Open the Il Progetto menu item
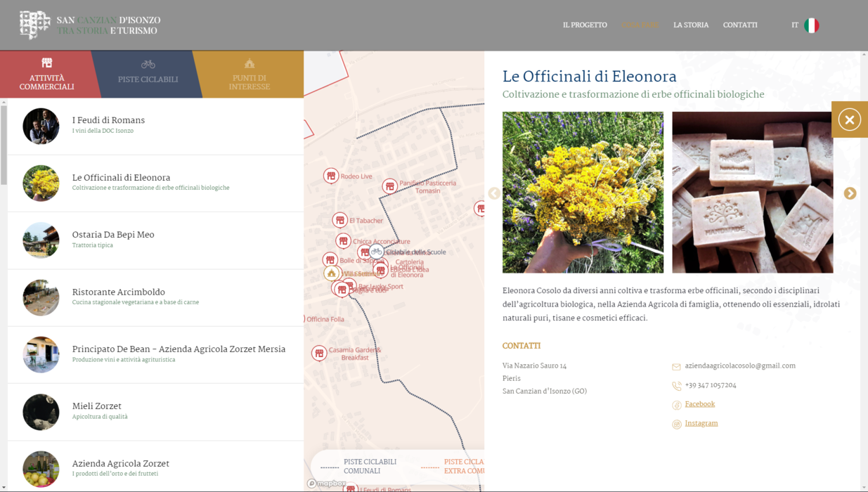The width and height of the screenshot is (868, 492). 584,25
